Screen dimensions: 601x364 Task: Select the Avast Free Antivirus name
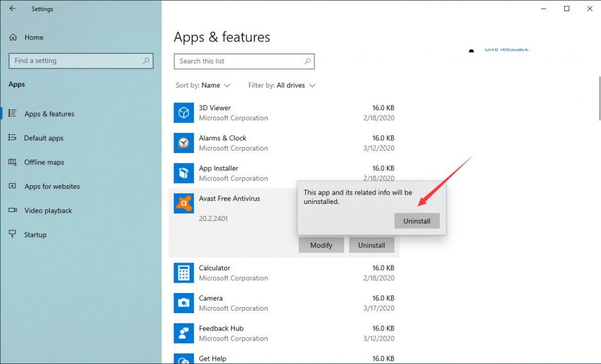point(229,199)
